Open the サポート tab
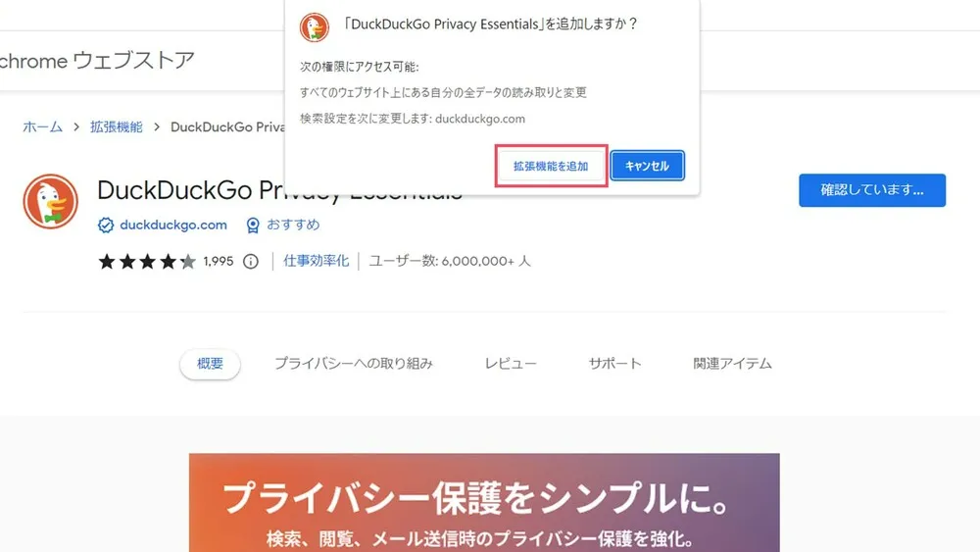 [615, 363]
